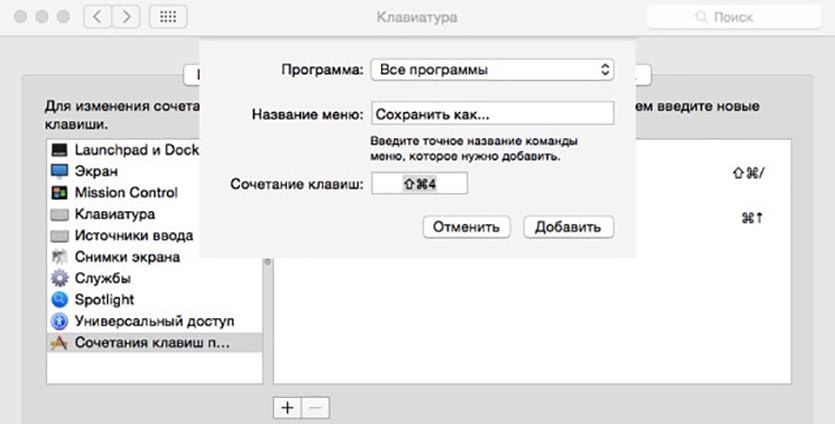Click the minus button to remove shortcut
The image size is (835, 424).
(314, 408)
